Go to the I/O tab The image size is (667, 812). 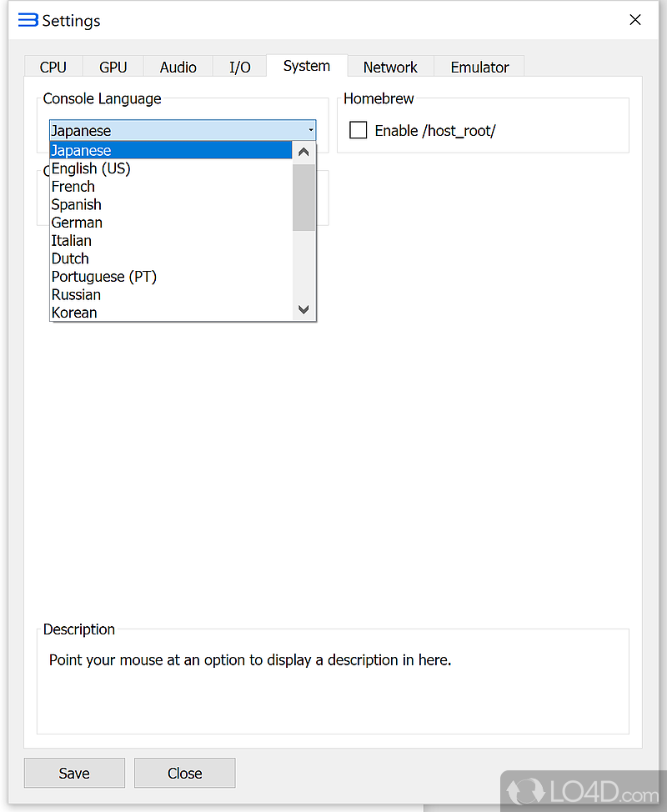pyautogui.click(x=240, y=67)
